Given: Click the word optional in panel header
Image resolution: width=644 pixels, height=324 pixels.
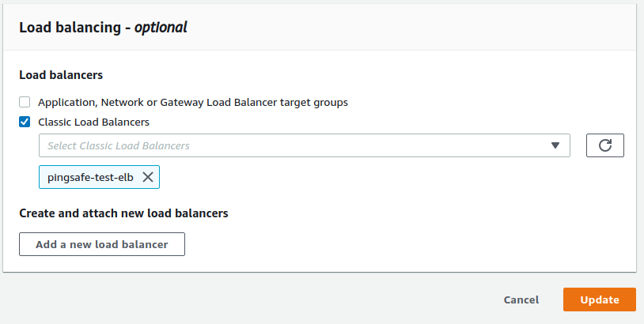Looking at the screenshot, I should tap(161, 27).
